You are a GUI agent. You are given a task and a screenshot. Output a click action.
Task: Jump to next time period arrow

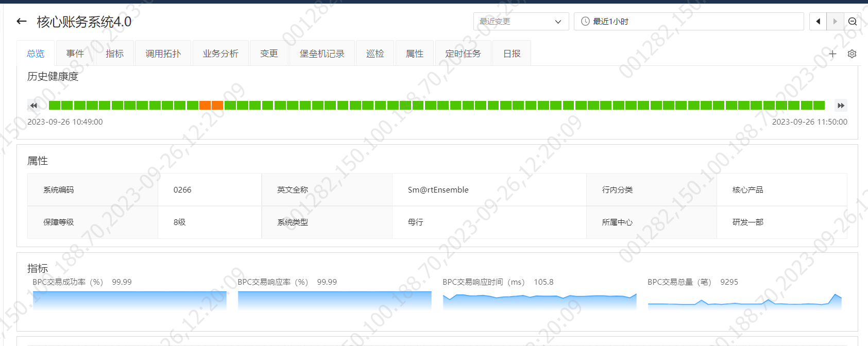pyautogui.click(x=835, y=22)
